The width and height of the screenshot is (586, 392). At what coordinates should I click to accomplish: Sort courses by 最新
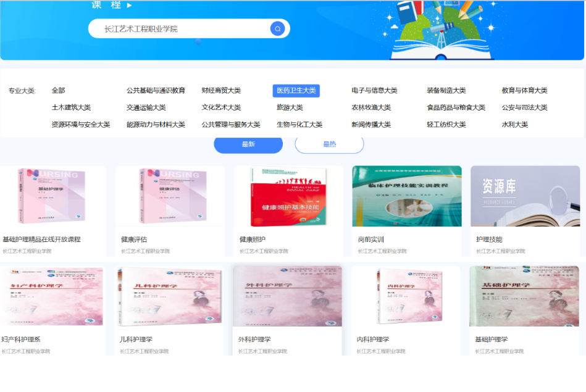[248, 144]
